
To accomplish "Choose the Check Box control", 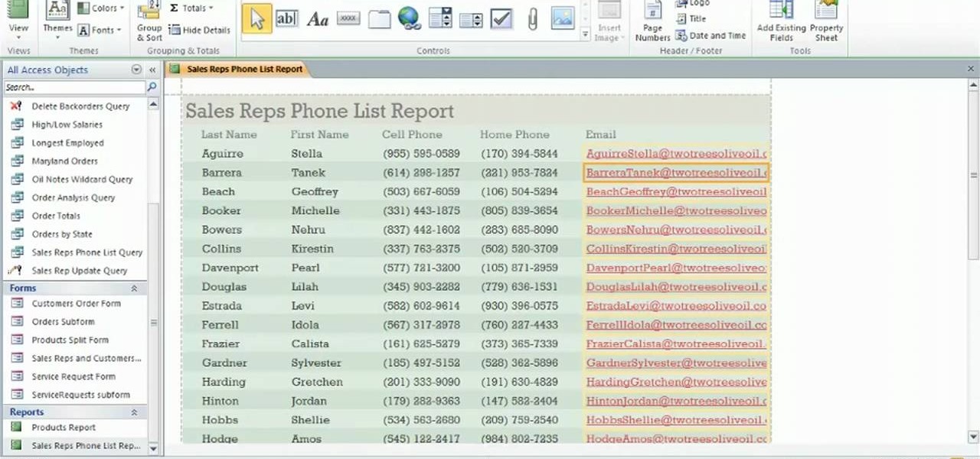I will pos(501,18).
